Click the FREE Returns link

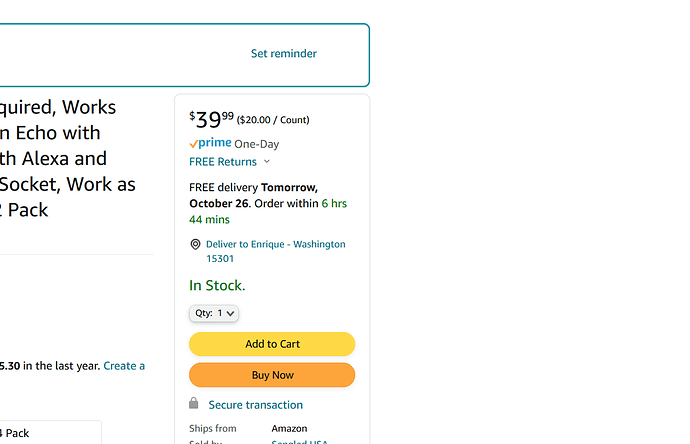pyautogui.click(x=223, y=162)
